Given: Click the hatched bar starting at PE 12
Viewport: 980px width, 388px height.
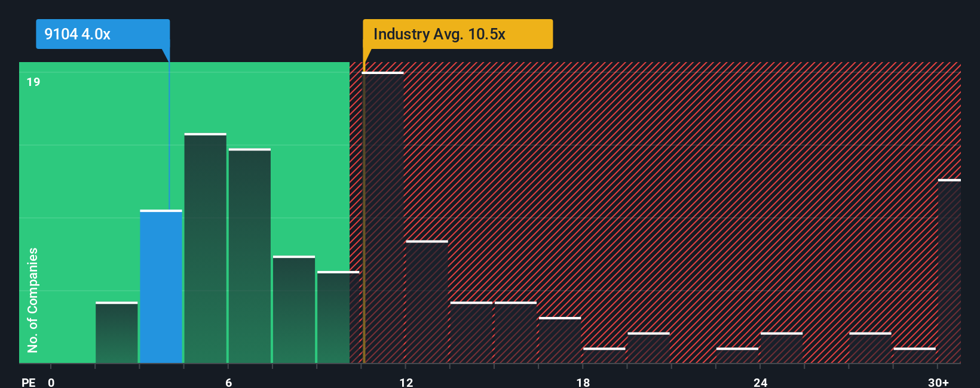Looking at the screenshot, I should click(427, 302).
